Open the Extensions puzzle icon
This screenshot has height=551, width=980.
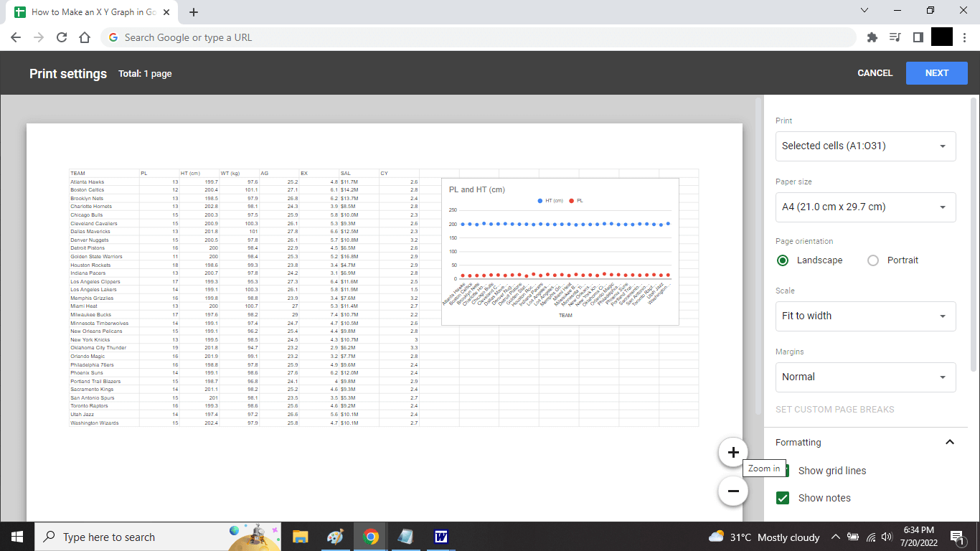click(872, 37)
